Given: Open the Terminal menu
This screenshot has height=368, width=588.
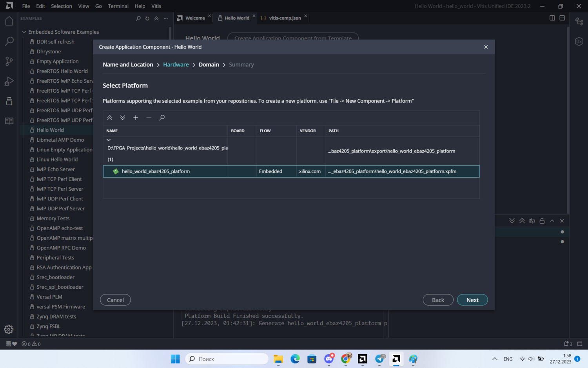Looking at the screenshot, I should pos(118,6).
